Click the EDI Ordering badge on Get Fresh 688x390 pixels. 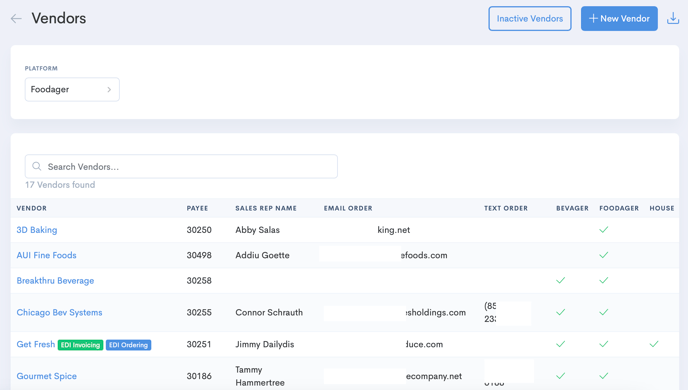[129, 345]
